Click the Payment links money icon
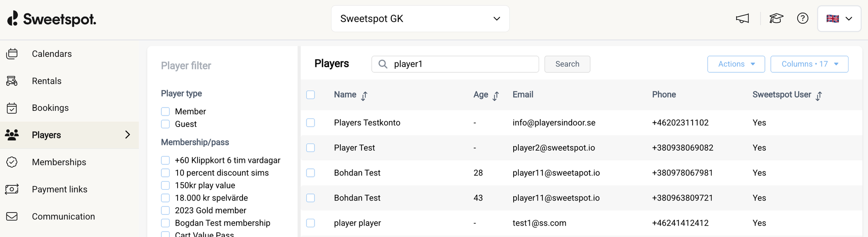The width and height of the screenshot is (868, 237). tap(12, 189)
